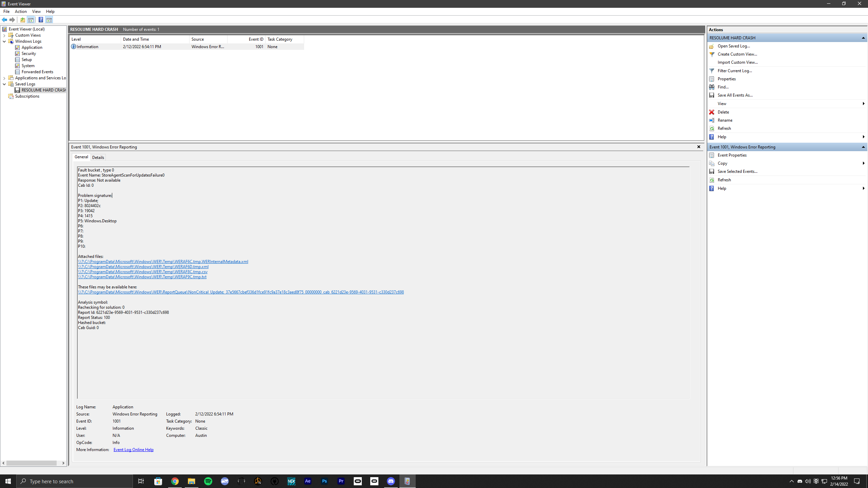
Task: Collapse the RESOLUME HARD CRASH actions section
Action: coord(863,38)
